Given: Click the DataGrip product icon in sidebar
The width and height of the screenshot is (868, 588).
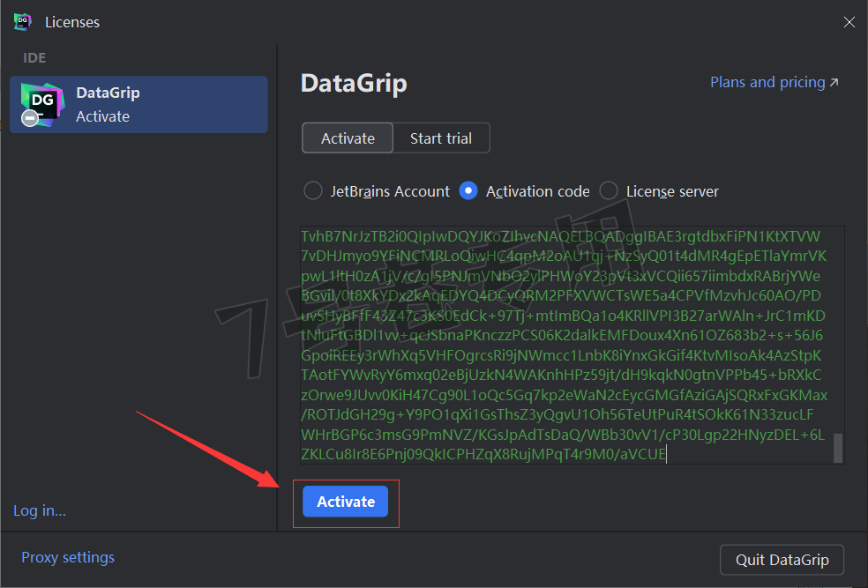Looking at the screenshot, I should pyautogui.click(x=42, y=105).
